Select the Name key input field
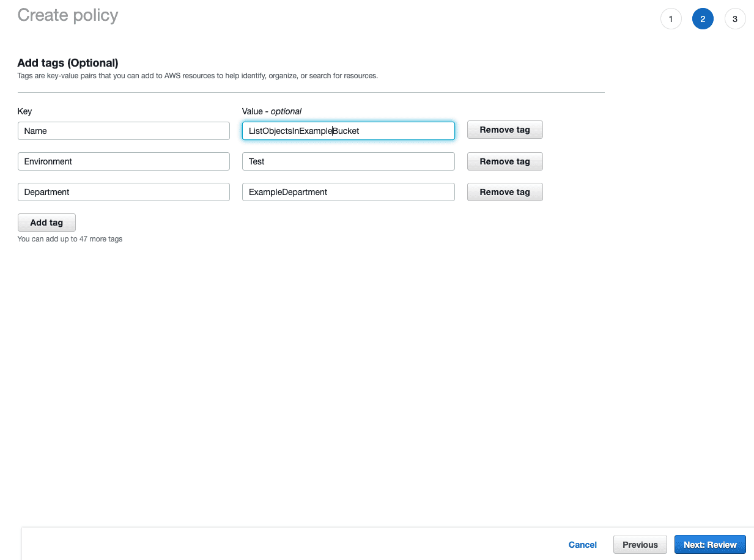Screen dimensions: 754x560 point(124,130)
